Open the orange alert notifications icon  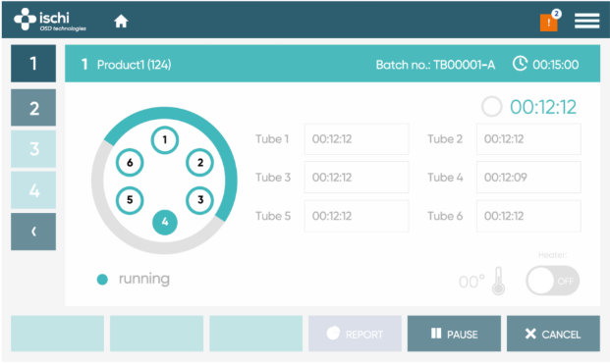point(548,23)
